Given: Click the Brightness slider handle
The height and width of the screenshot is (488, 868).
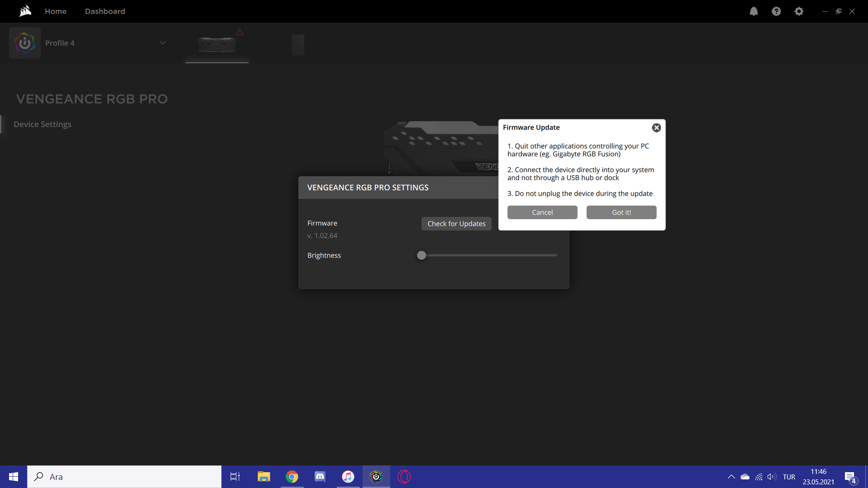Looking at the screenshot, I should click(x=421, y=255).
